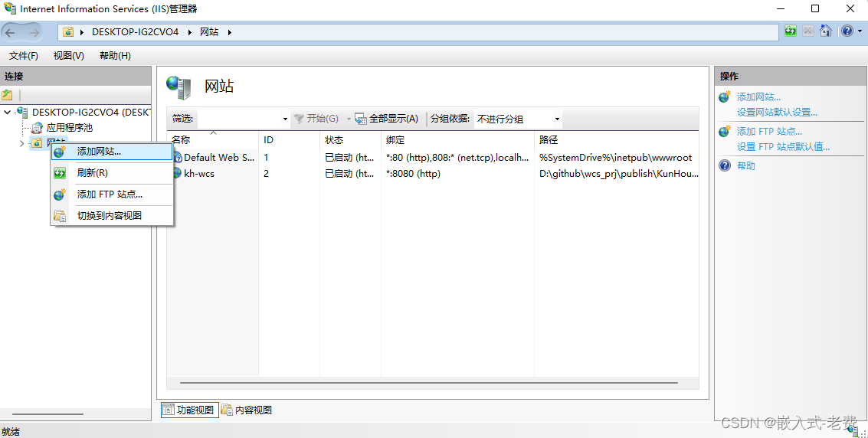The width and height of the screenshot is (868, 438).
Task: Click the Default Web Site row icon
Action: click(x=178, y=158)
